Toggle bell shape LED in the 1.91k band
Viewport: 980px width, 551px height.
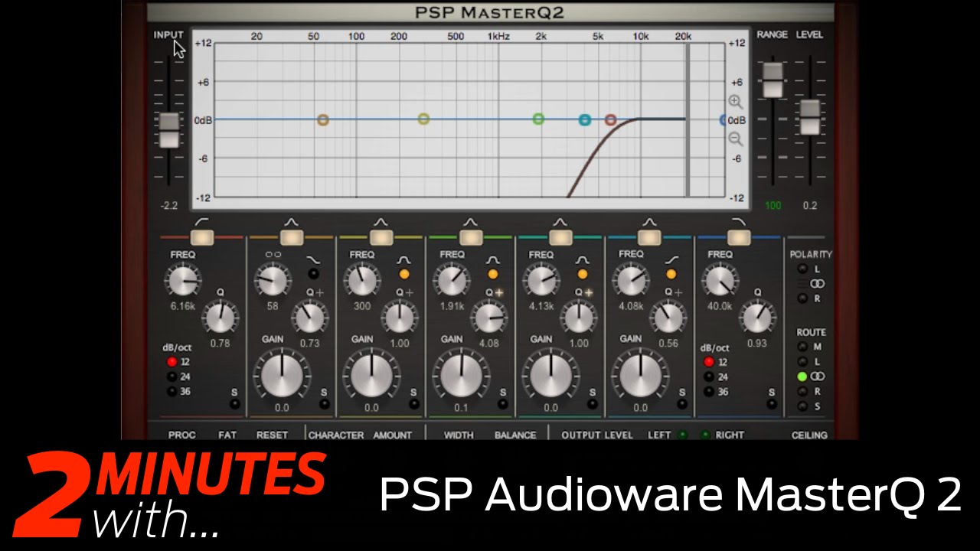493,274
